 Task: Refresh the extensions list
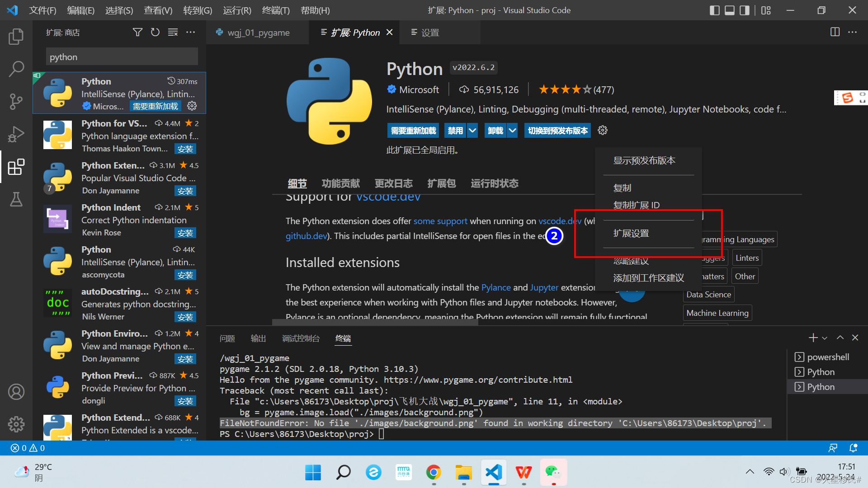(x=155, y=33)
